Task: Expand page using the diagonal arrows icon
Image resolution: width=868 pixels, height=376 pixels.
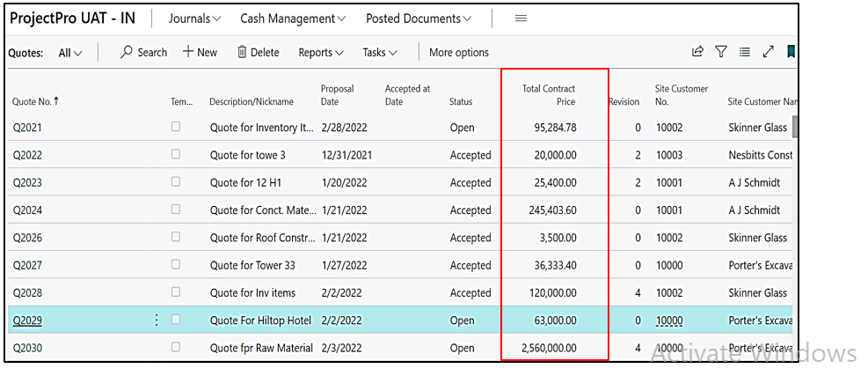Action: coord(768,52)
